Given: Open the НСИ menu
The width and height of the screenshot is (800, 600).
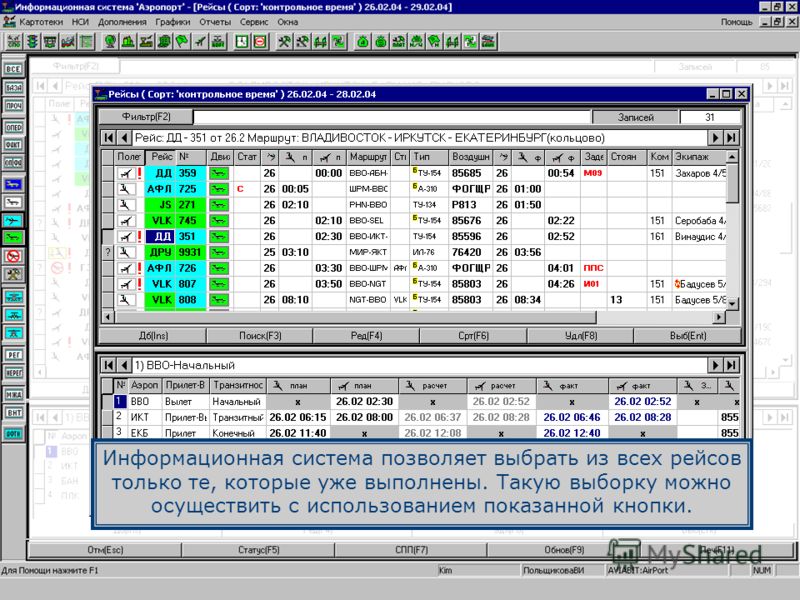Looking at the screenshot, I should tap(80, 22).
